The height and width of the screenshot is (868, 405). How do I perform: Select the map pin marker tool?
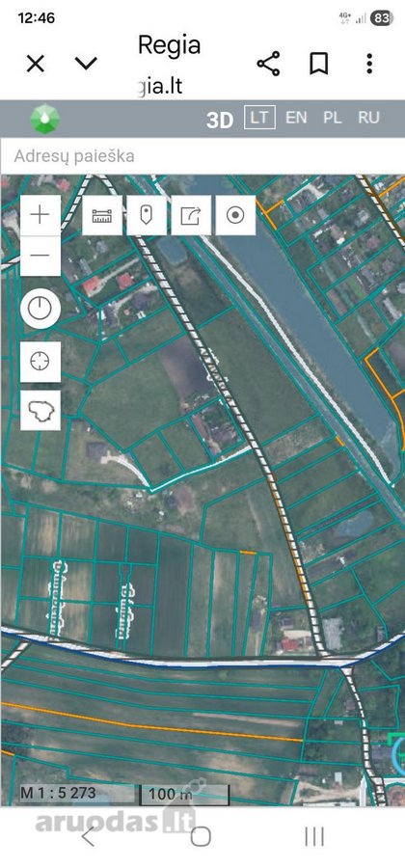pos(146,215)
